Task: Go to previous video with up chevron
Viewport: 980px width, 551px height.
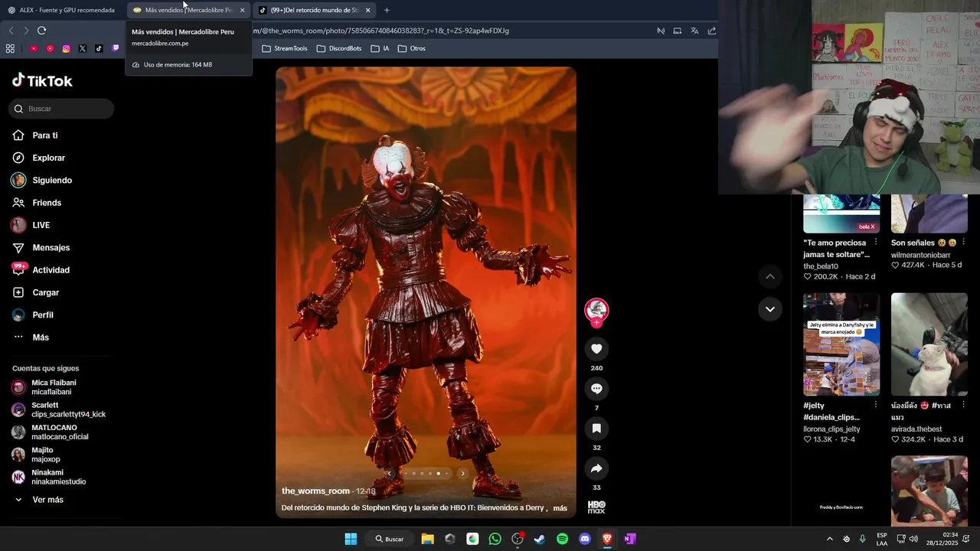Action: tap(770, 276)
